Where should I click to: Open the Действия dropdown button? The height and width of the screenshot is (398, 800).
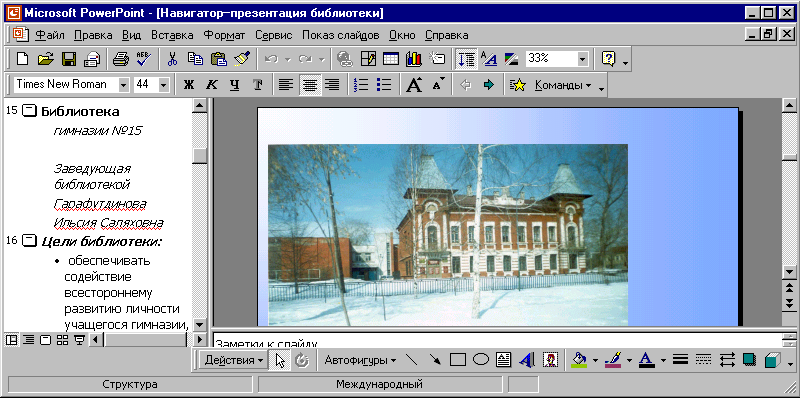pyautogui.click(x=234, y=360)
